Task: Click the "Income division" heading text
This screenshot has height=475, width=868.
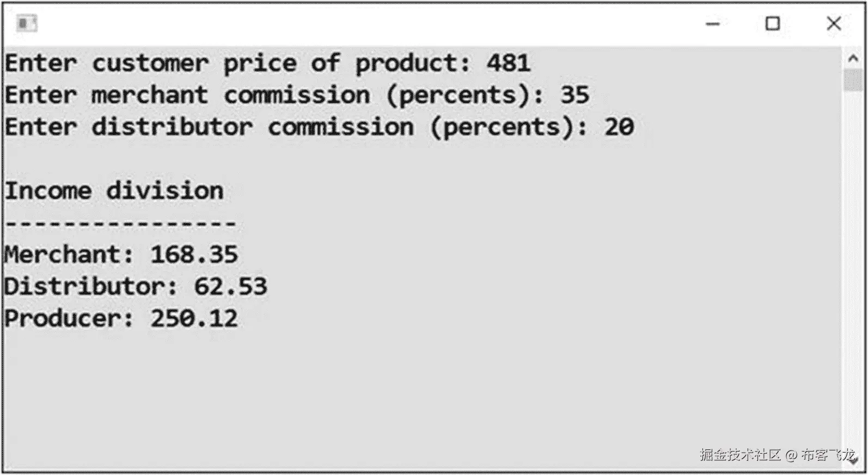Action: click(114, 191)
